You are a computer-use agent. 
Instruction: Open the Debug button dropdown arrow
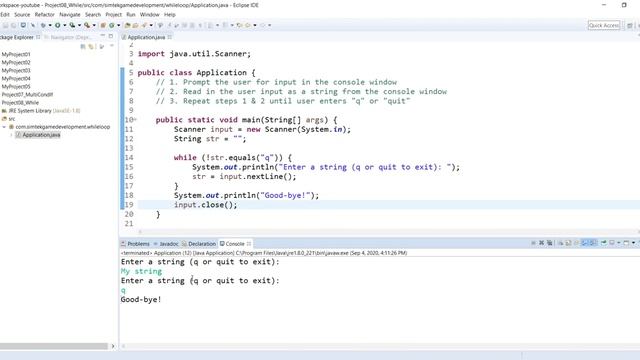tap(50, 25)
